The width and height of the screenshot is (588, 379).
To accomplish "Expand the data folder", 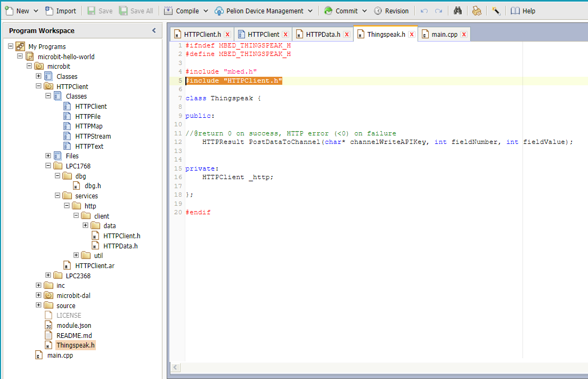I will [86, 225].
